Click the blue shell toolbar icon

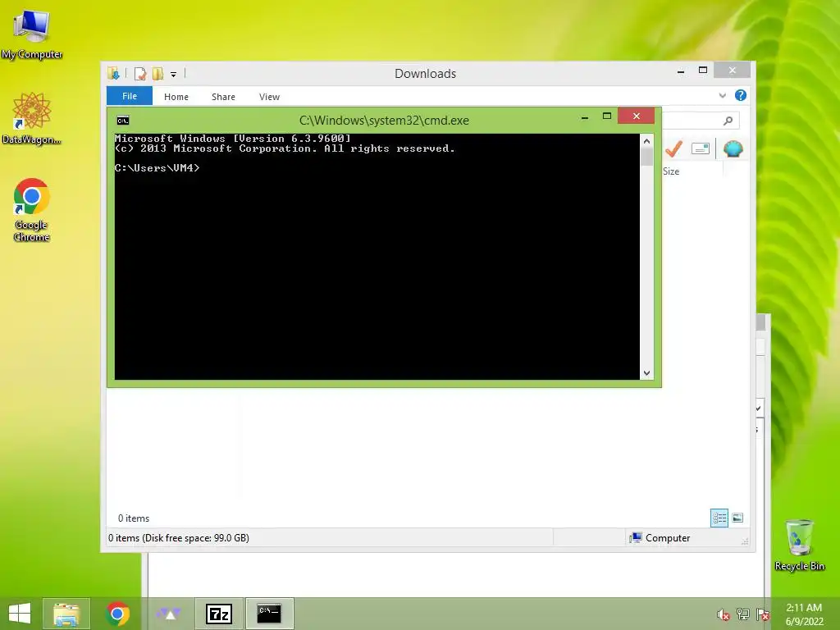click(733, 148)
